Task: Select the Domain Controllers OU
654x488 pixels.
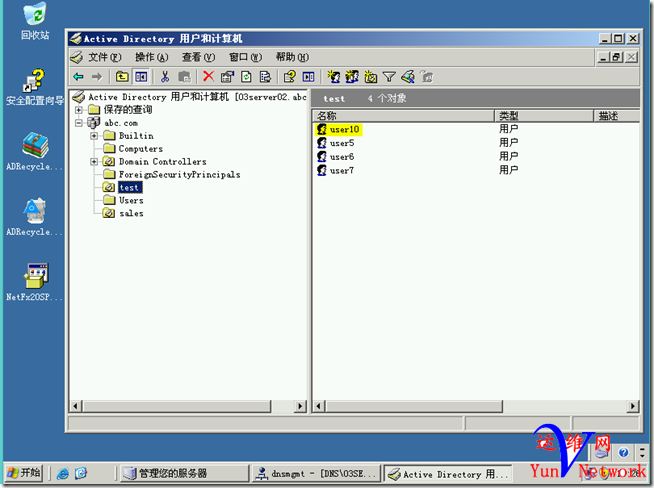Action: point(162,162)
